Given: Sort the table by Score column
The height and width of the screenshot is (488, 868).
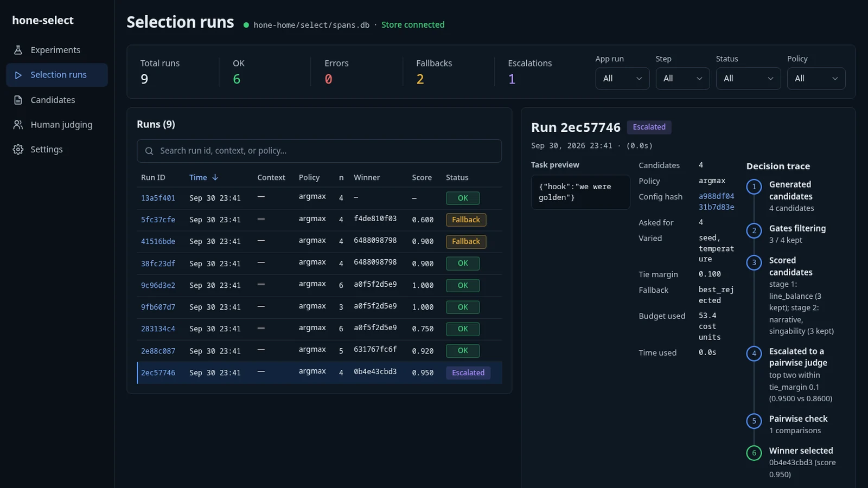Looking at the screenshot, I should click(422, 177).
